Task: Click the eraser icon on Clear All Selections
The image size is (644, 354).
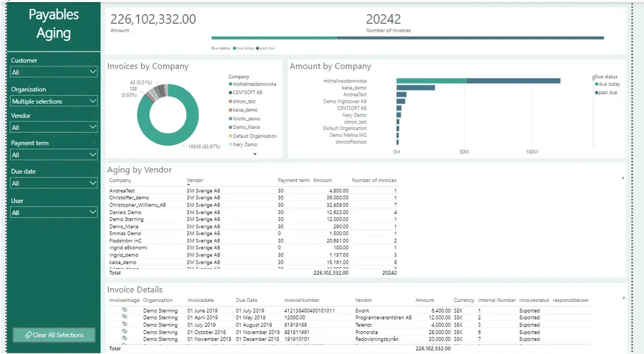Action: pos(28,335)
